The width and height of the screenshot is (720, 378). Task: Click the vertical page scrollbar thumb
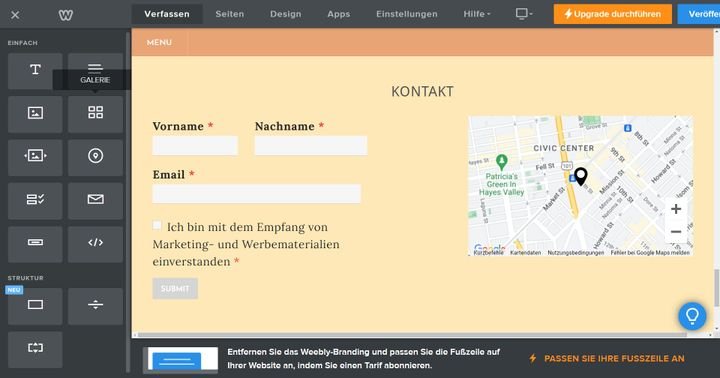coord(716,288)
